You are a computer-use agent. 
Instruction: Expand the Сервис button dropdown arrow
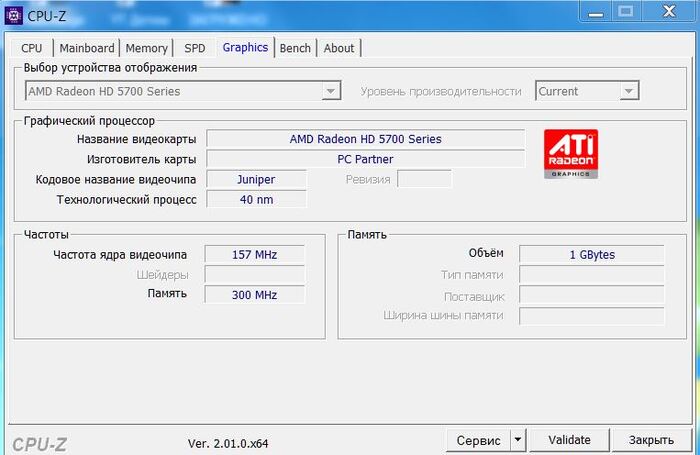tap(518, 440)
